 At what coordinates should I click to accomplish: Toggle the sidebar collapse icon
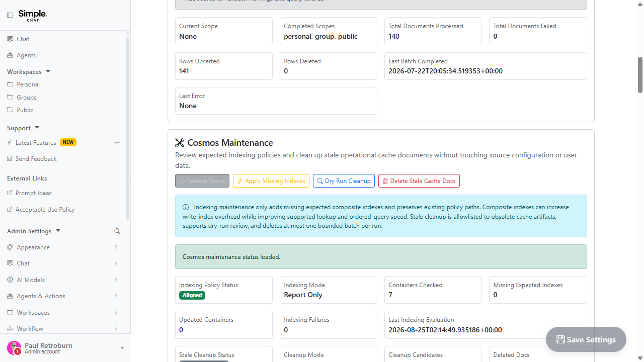pyautogui.click(x=10, y=15)
